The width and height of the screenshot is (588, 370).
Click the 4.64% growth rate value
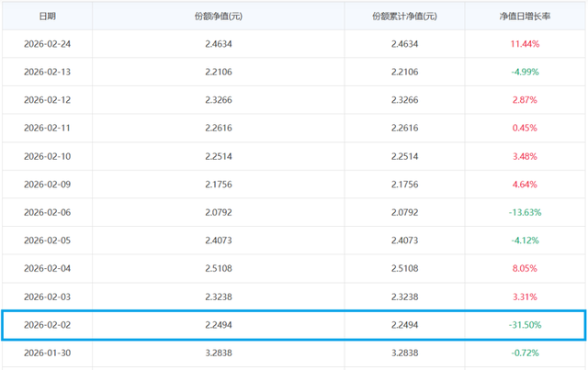[x=526, y=184]
